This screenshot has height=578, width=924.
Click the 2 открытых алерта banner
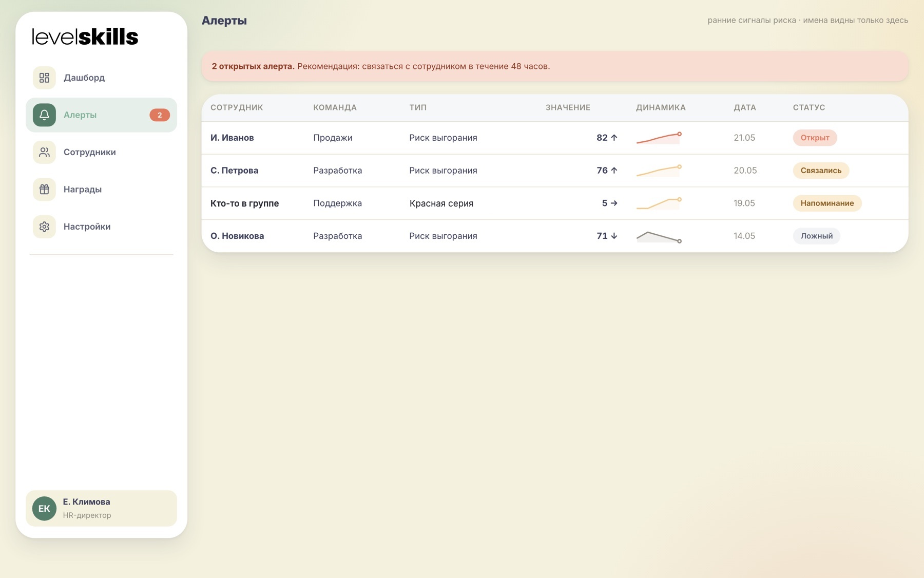click(x=555, y=66)
